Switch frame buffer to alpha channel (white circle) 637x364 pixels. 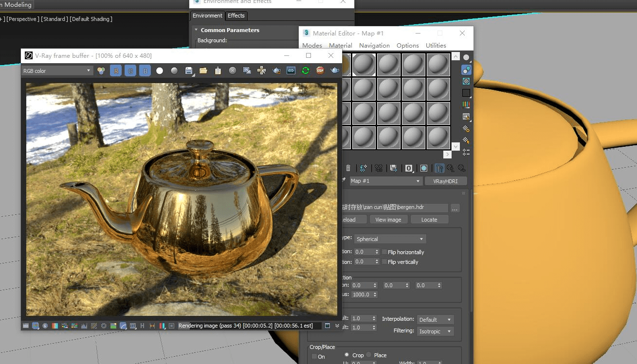[160, 70]
